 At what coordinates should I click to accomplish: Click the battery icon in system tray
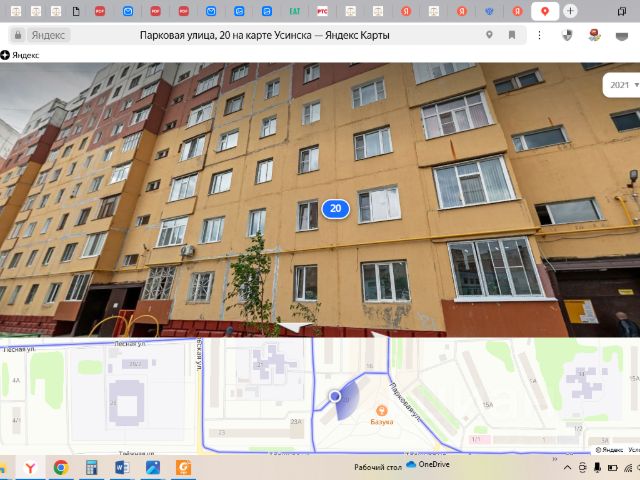pos(613,468)
